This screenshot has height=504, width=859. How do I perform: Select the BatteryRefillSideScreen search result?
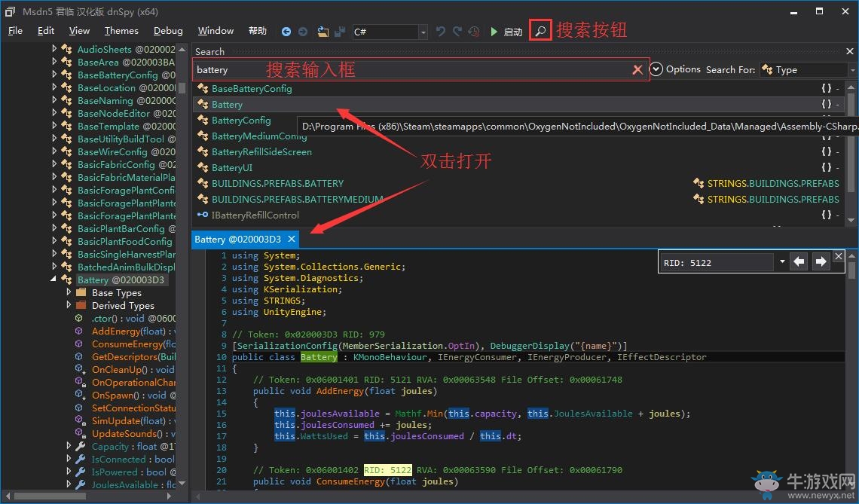[x=261, y=151]
